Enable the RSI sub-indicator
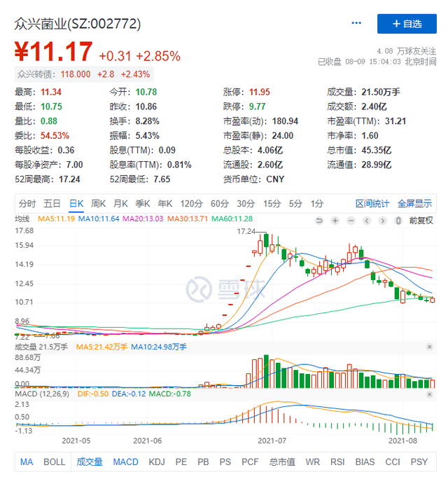The image size is (448, 477). (337, 462)
